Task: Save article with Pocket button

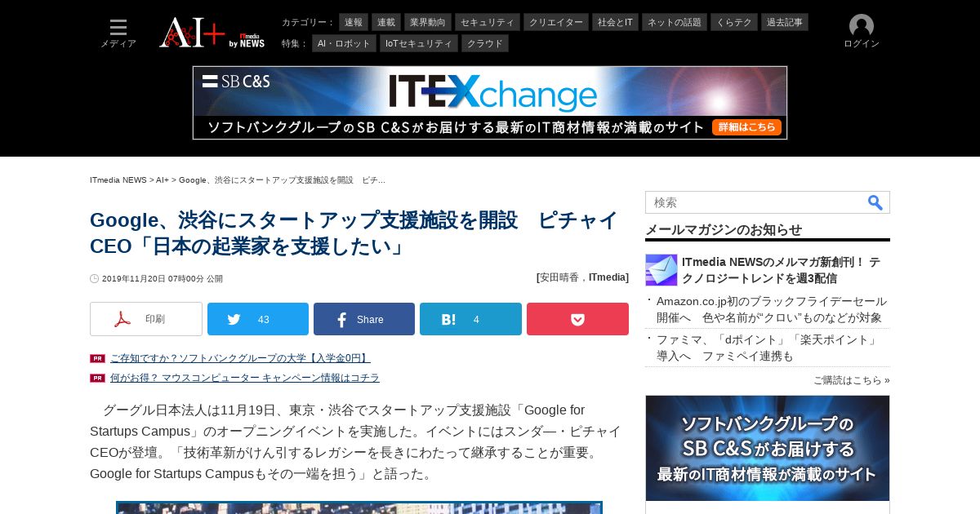Action: click(x=577, y=319)
